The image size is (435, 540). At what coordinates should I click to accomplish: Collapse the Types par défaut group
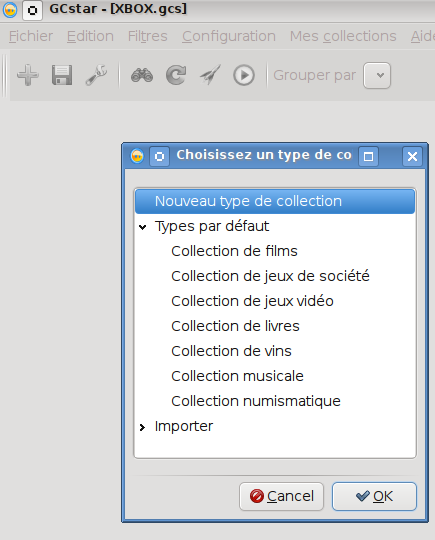[143, 227]
